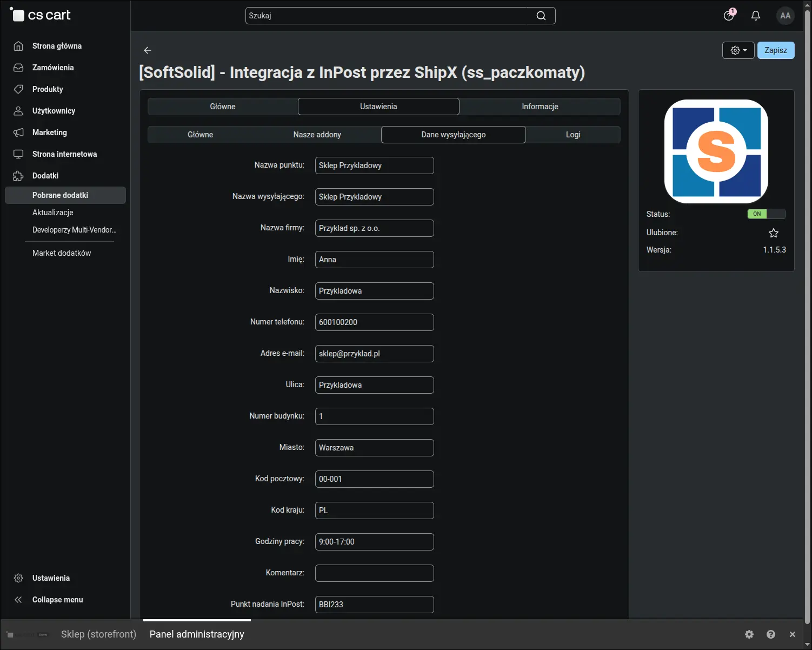Click the SoftSolid addon logo image
Screen dimensions: 812x650
click(x=716, y=151)
